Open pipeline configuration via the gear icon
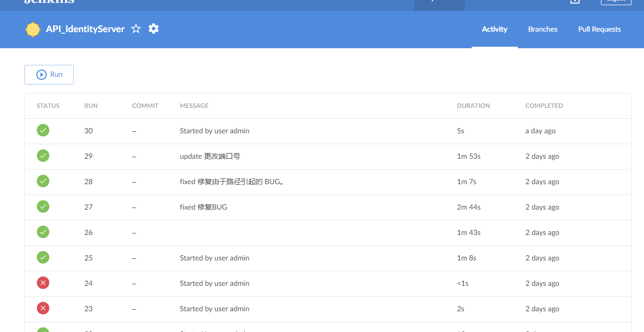This screenshot has width=644, height=332. coord(154,29)
